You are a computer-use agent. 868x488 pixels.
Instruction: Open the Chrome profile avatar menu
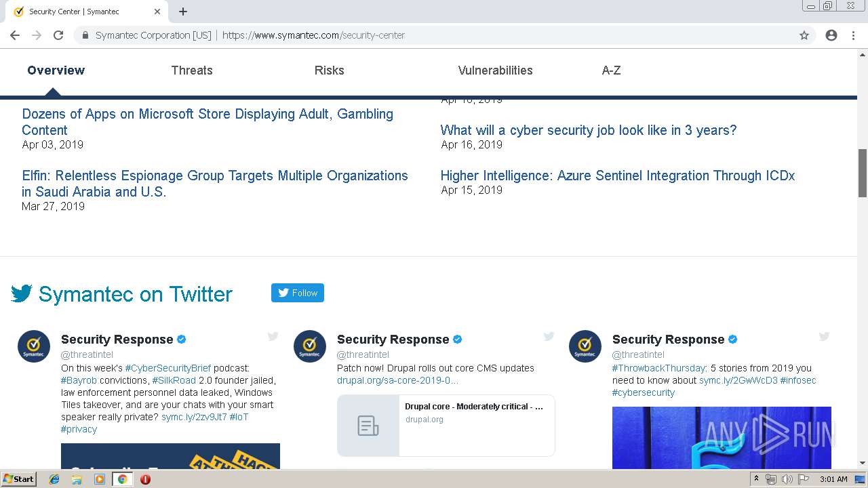point(831,35)
